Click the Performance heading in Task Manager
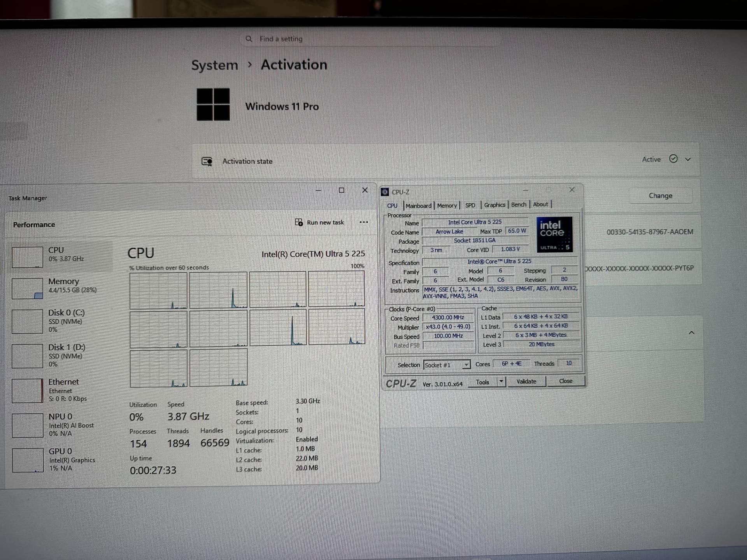The image size is (747, 560). click(x=34, y=225)
